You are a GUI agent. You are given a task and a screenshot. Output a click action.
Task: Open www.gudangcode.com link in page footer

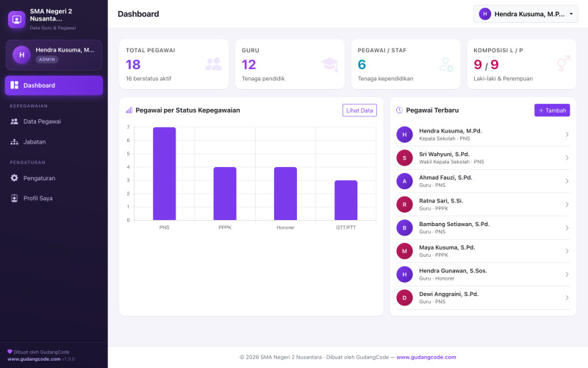(x=426, y=357)
